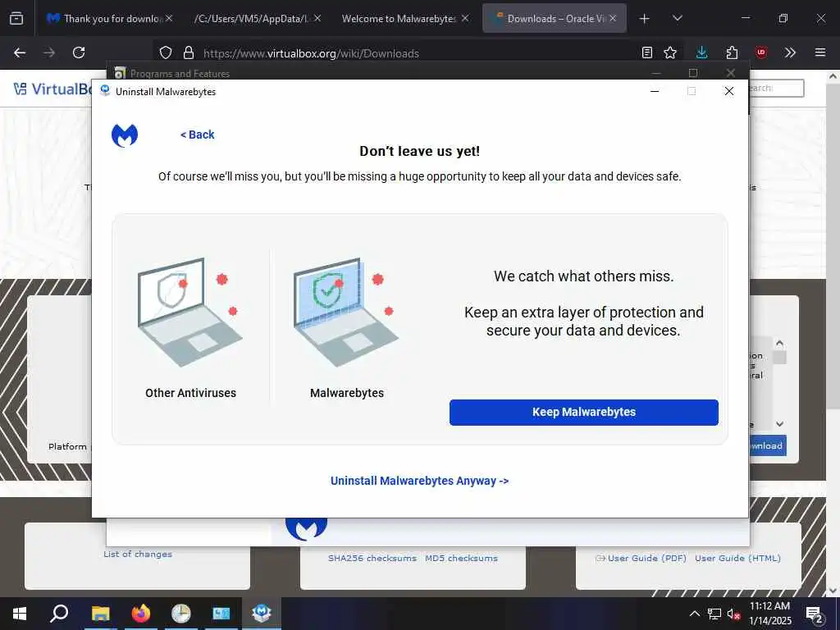Open MD5 checksums link
This screenshot has height=630, width=840.
click(461, 558)
